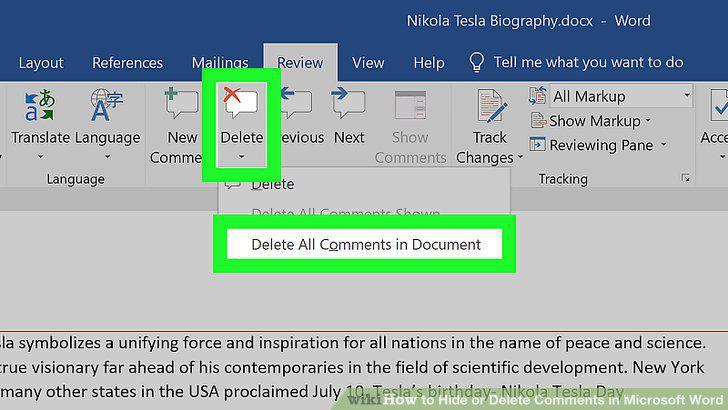Expand the Delete comment dropdown arrow
The height and width of the screenshot is (410, 728).
pos(241,157)
